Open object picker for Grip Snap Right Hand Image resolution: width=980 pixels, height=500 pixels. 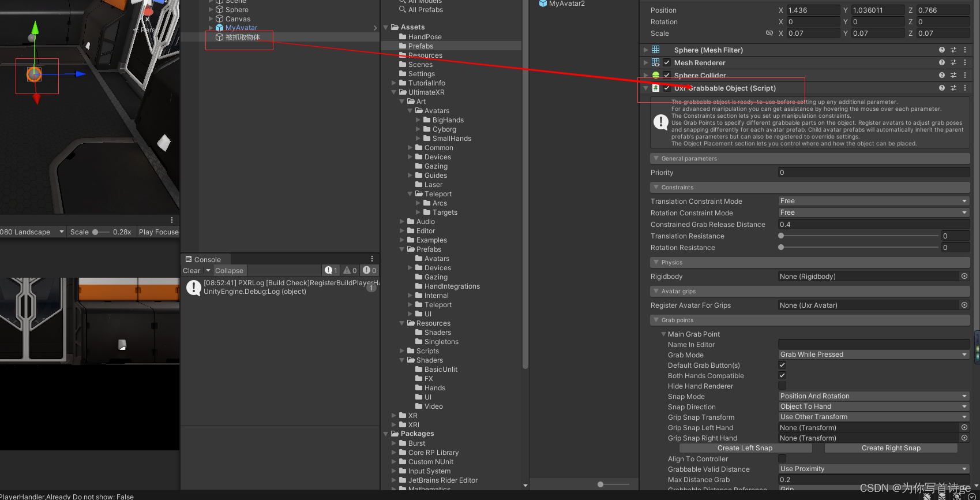964,438
